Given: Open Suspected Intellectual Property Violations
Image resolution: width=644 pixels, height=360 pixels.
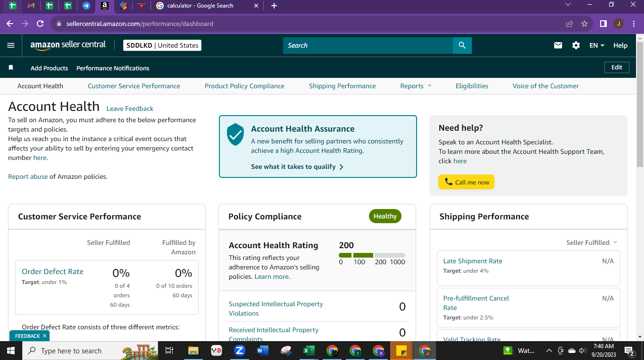Looking at the screenshot, I should coord(276,309).
